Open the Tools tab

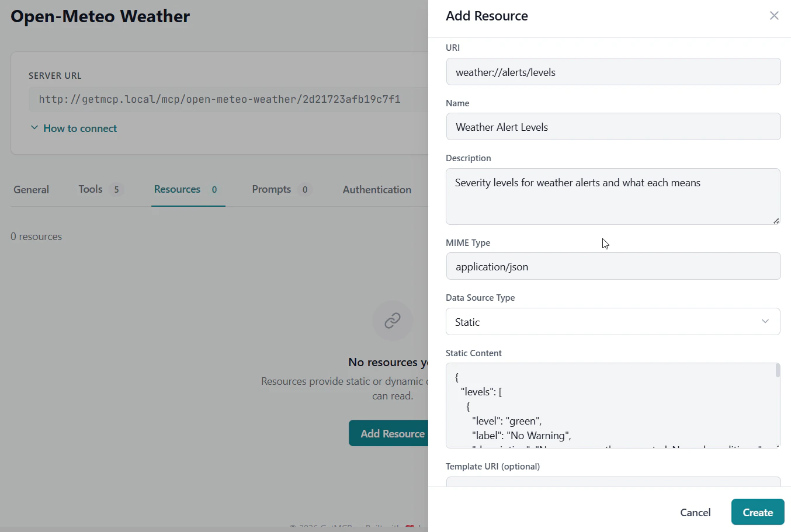click(x=100, y=189)
